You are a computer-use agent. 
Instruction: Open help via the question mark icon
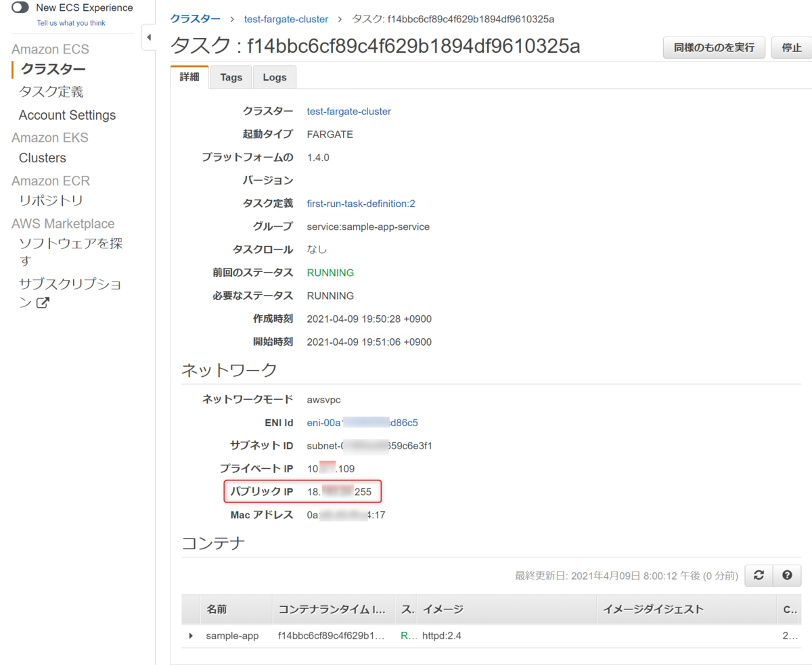tap(786, 575)
